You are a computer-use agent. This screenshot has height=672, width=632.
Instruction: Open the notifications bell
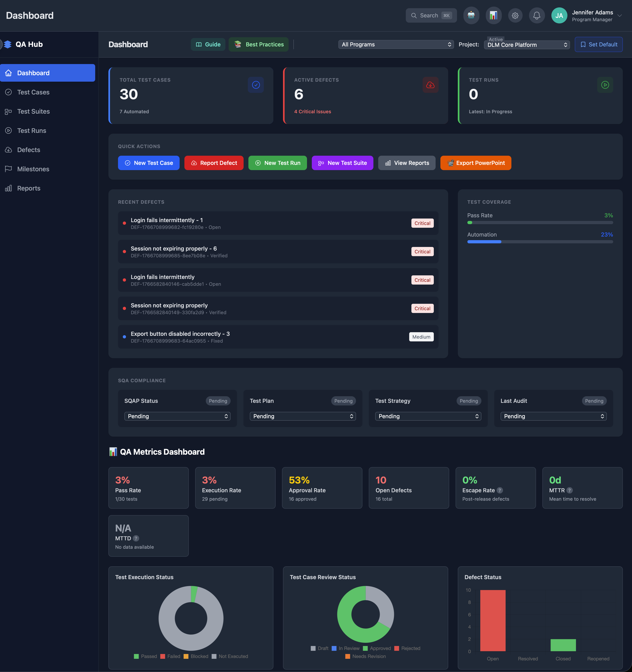(537, 15)
